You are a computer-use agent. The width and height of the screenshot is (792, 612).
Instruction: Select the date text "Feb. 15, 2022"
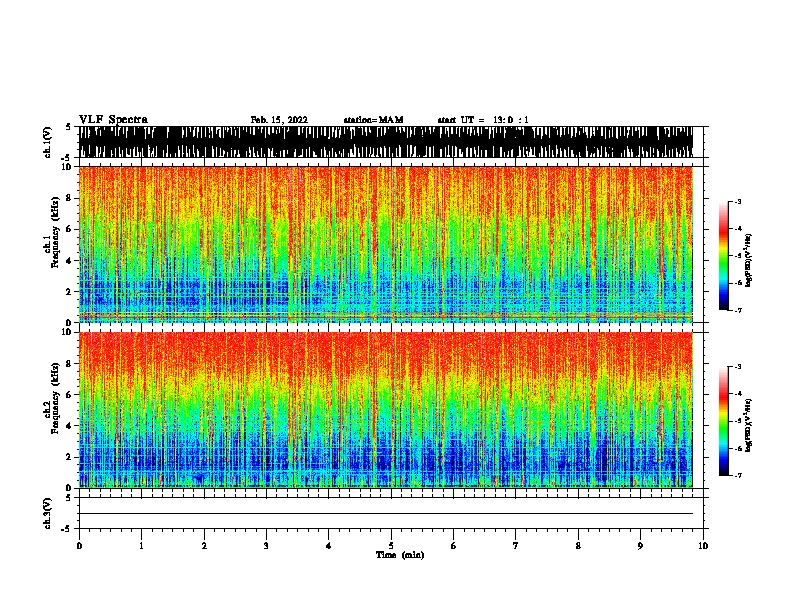(x=279, y=120)
